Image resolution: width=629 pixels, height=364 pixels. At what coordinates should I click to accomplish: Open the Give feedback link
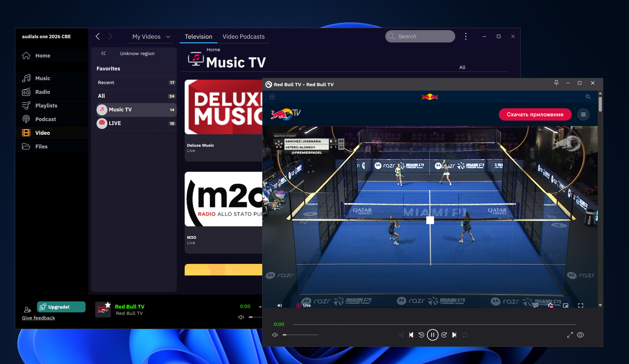pyautogui.click(x=39, y=318)
